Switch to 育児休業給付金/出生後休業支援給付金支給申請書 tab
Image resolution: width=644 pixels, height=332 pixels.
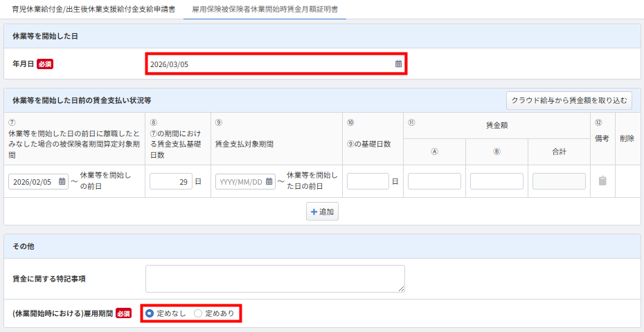coord(93,9)
